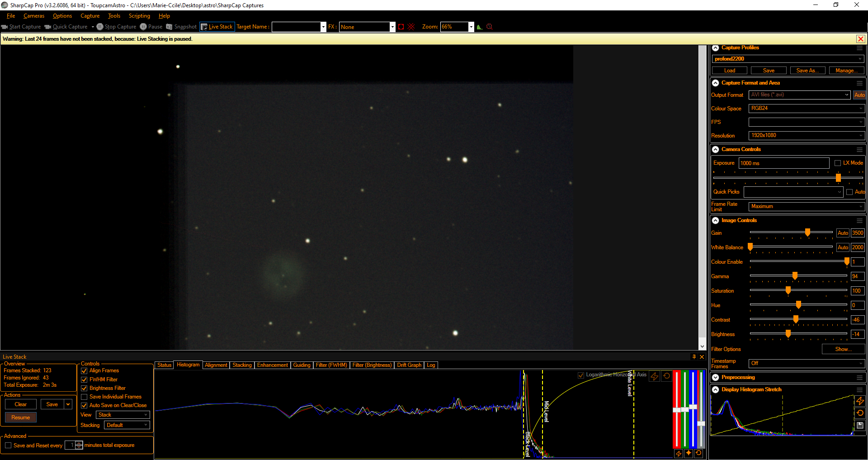Screen dimensions: 868x460
Task: Open the Colour Space RGB24 dropdown
Action: point(807,109)
